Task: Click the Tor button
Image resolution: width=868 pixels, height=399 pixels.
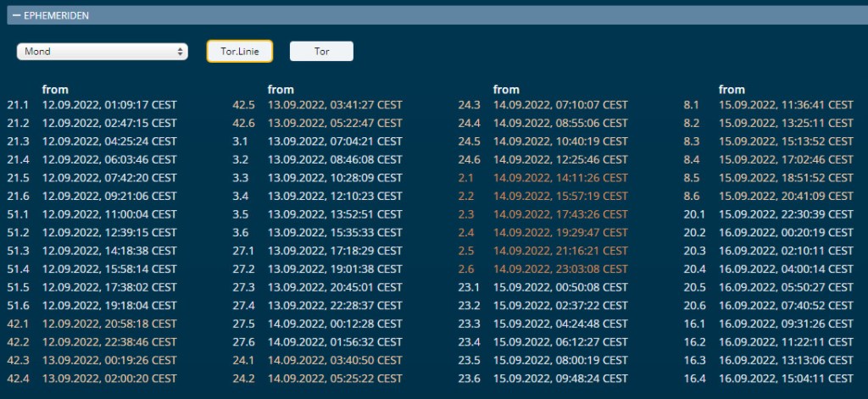Action: (321, 52)
